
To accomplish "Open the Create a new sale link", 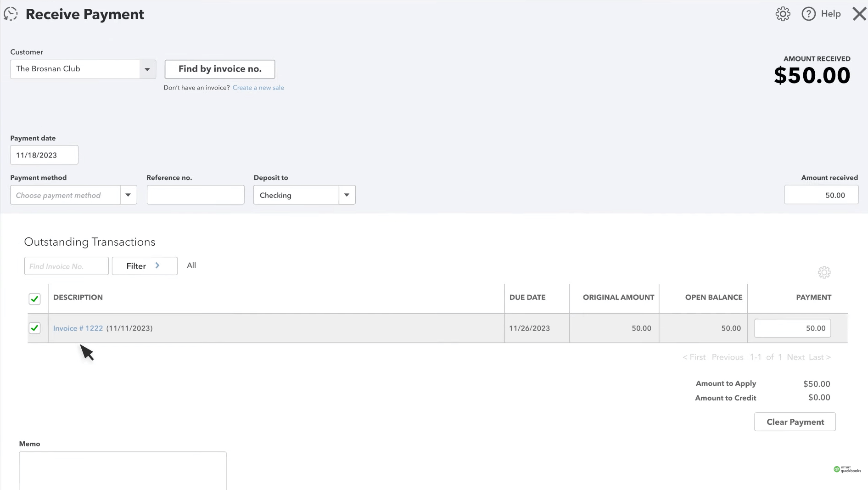I will [258, 88].
